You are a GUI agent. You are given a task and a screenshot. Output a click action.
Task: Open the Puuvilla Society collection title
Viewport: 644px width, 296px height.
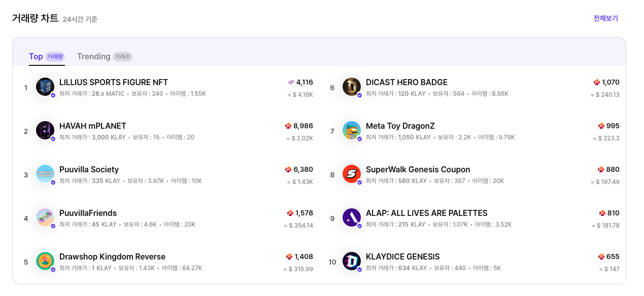tap(89, 169)
